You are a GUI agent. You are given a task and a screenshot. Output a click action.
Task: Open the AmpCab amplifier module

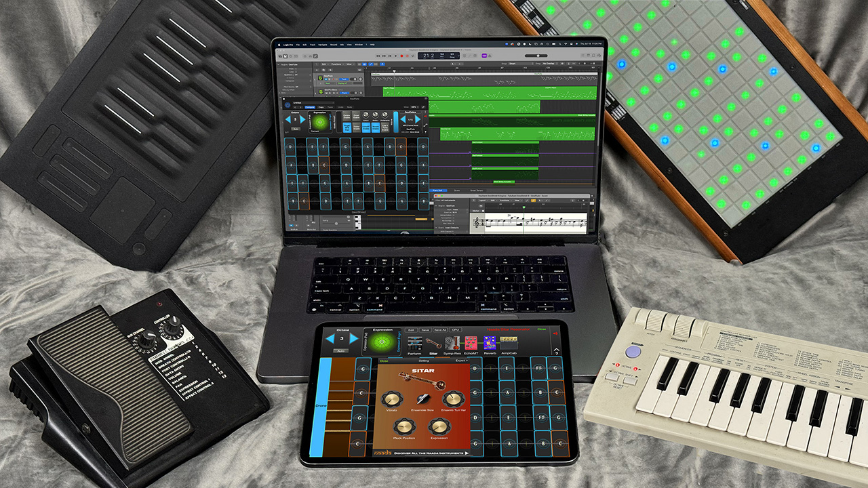point(508,342)
